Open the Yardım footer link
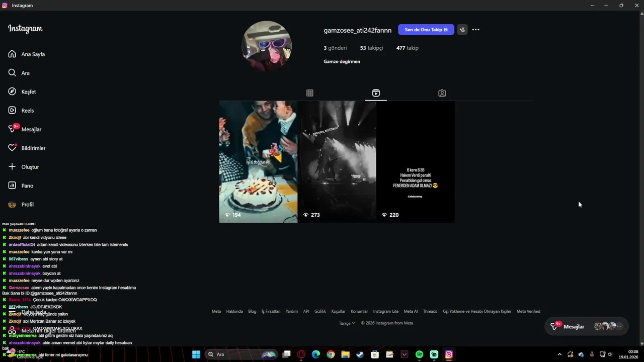This screenshot has width=644, height=362. (x=292, y=311)
